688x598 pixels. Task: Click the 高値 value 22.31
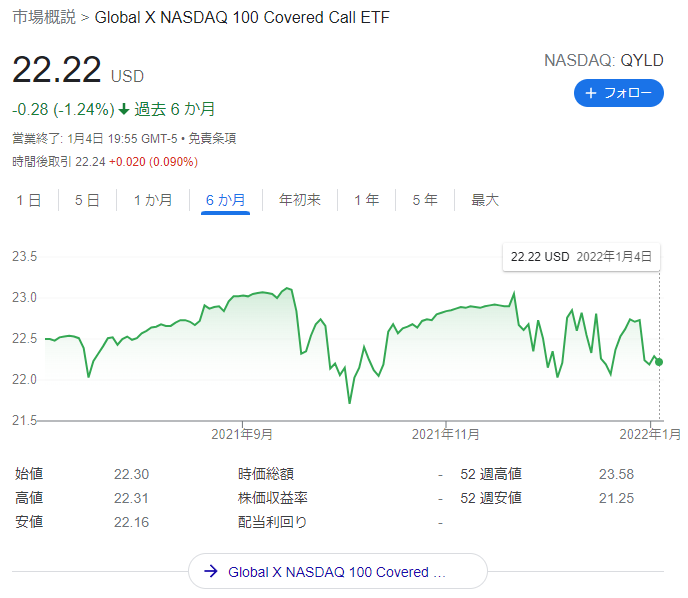131,498
